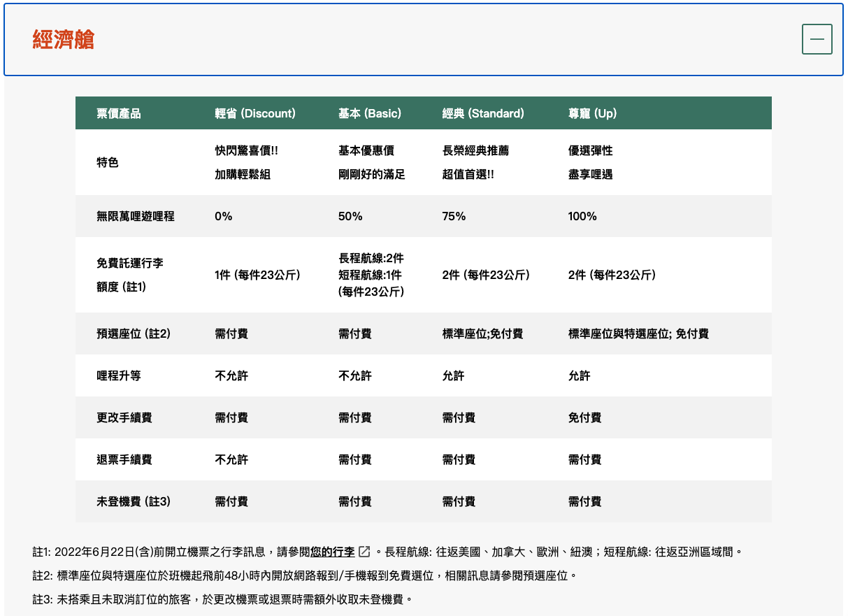Open the 您的行李 link in note 1
This screenshot has height=616, width=848.
[x=333, y=552]
